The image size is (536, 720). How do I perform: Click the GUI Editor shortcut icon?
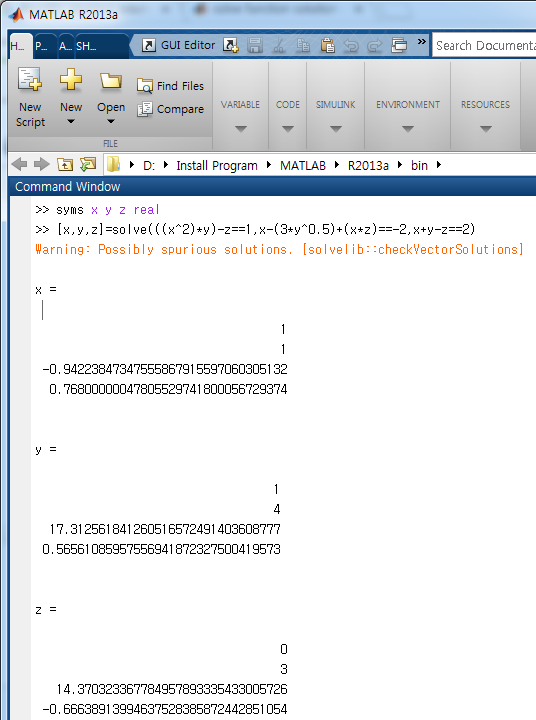148,45
